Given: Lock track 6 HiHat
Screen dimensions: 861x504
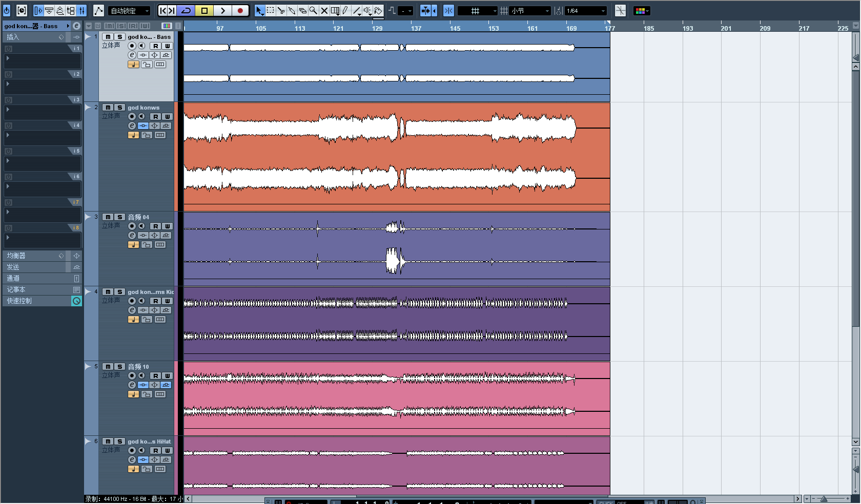Looking at the screenshot, I should 147,469.
